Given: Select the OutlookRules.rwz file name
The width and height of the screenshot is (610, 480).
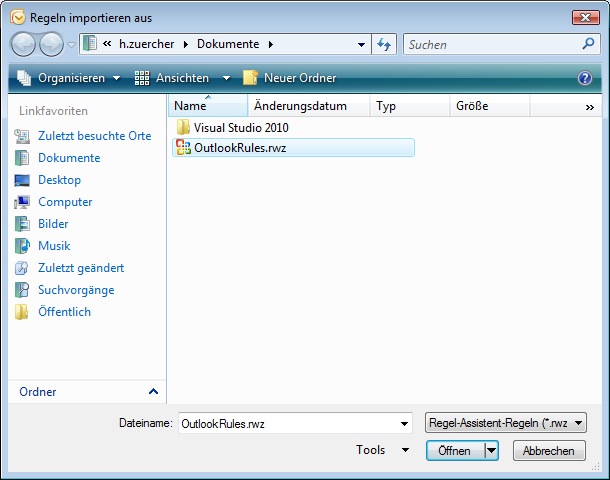Looking at the screenshot, I should click(x=240, y=148).
